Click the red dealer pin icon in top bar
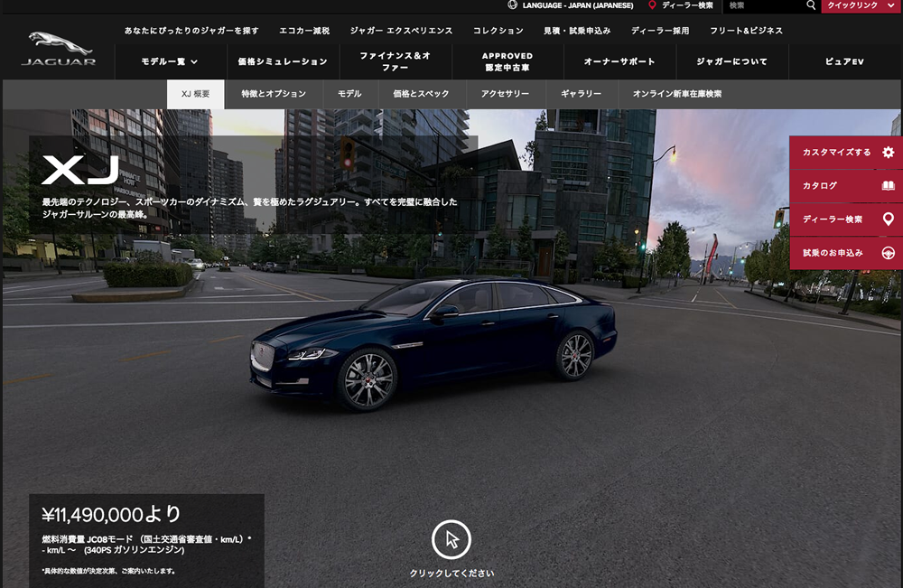903x588 pixels. pos(652,5)
